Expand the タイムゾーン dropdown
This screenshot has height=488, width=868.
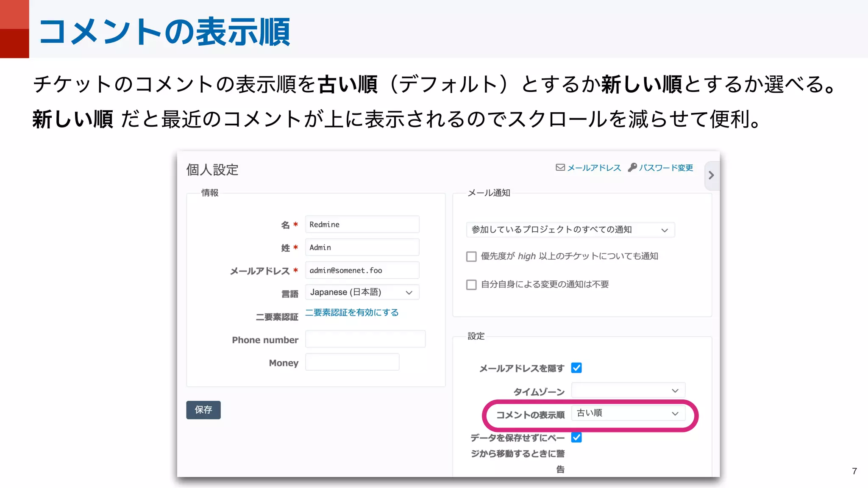click(x=628, y=390)
